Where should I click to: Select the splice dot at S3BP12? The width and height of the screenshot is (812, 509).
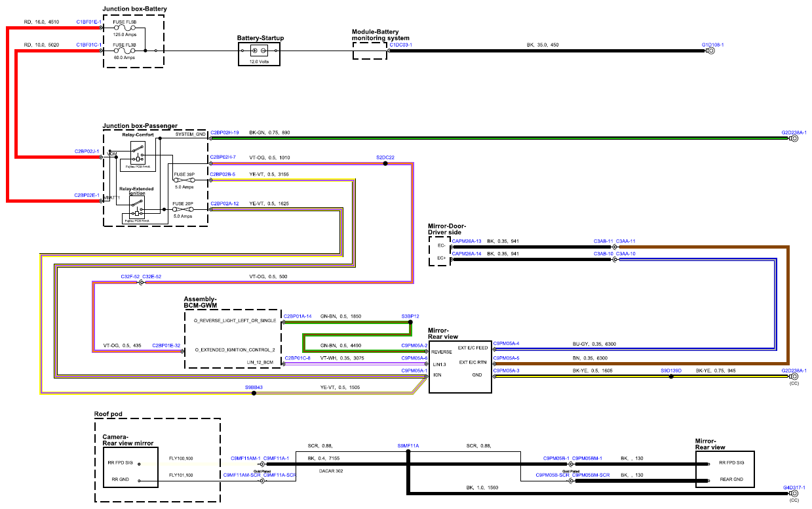coord(410,322)
